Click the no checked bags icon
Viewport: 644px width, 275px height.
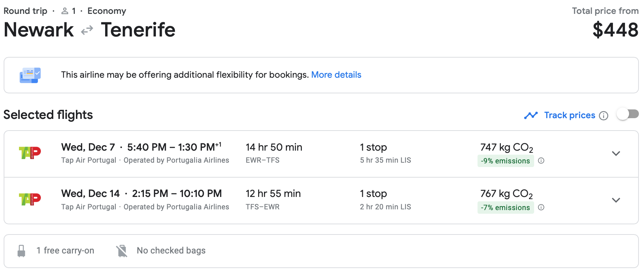click(122, 251)
